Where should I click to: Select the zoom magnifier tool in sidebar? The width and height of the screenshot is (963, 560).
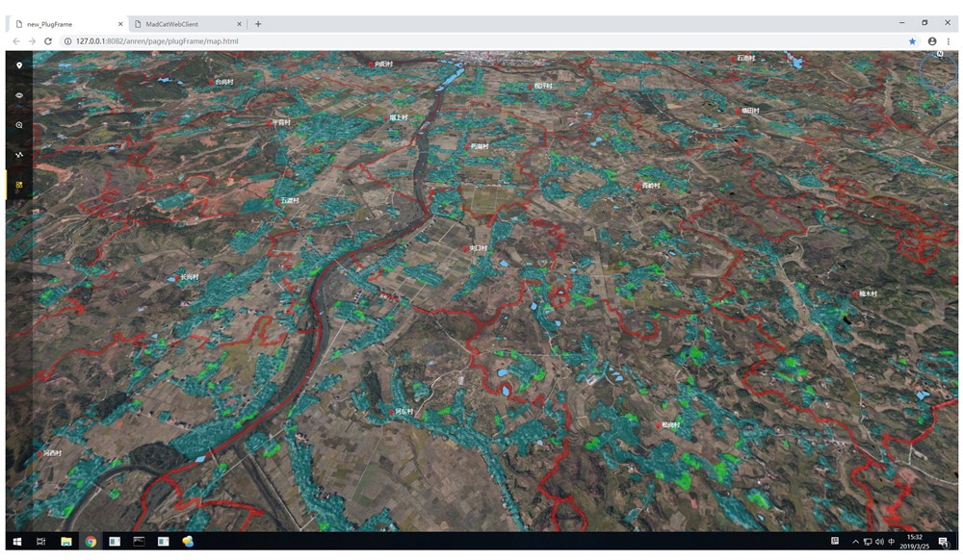(19, 125)
